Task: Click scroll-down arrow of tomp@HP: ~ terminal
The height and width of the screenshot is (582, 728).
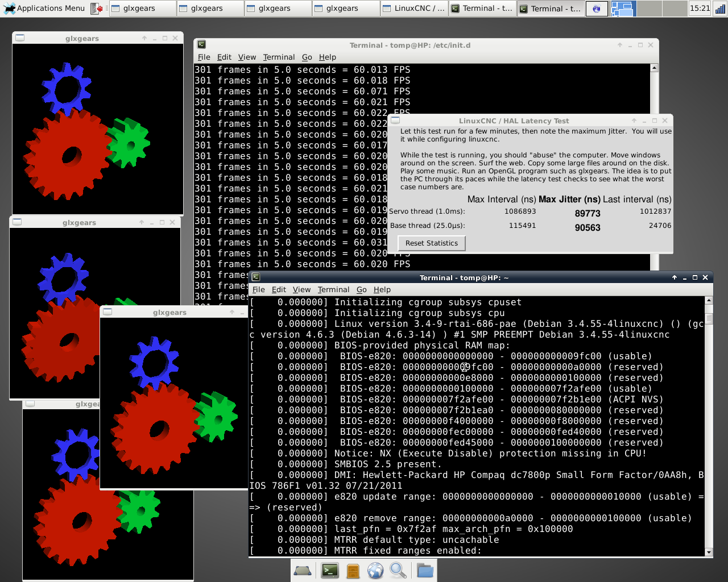Action: tap(709, 552)
